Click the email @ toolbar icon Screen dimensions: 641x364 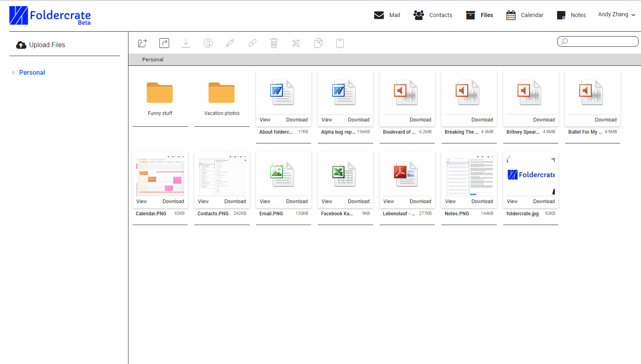point(208,43)
